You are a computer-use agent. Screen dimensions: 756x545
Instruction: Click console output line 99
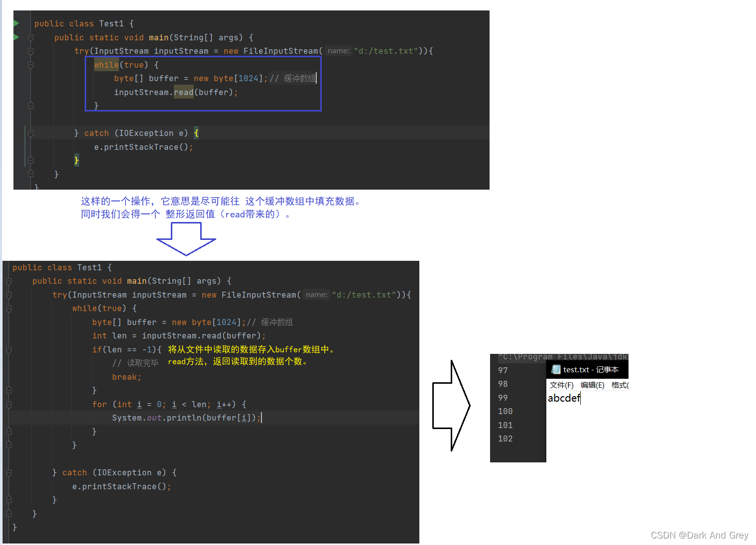(x=503, y=398)
